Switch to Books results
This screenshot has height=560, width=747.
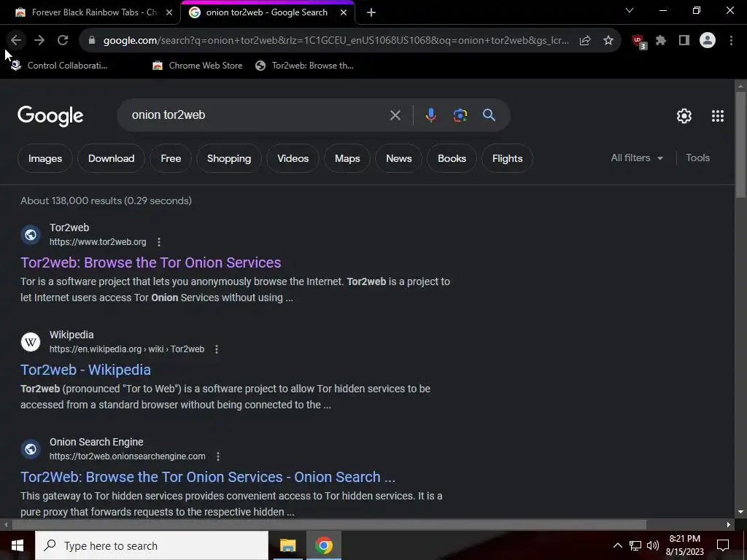point(452,158)
